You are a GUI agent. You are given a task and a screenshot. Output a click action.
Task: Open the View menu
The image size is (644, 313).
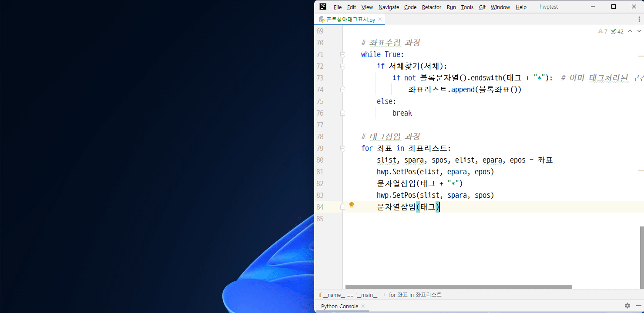click(367, 7)
